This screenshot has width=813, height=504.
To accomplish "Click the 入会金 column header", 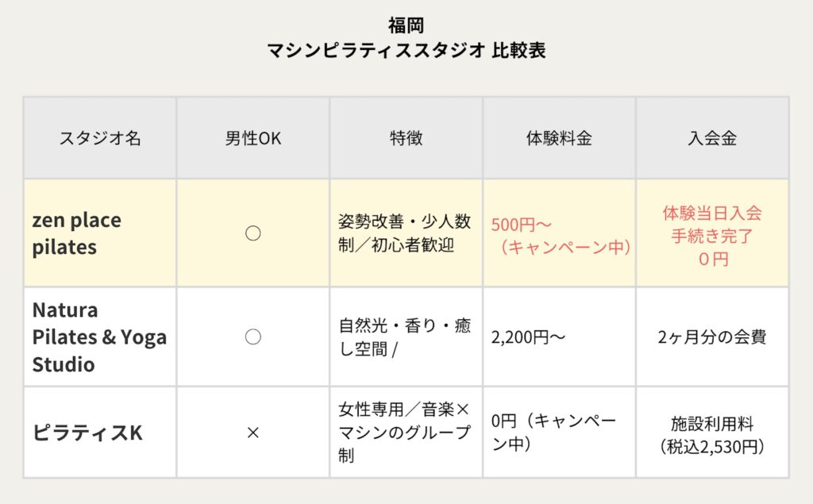I will (x=712, y=138).
